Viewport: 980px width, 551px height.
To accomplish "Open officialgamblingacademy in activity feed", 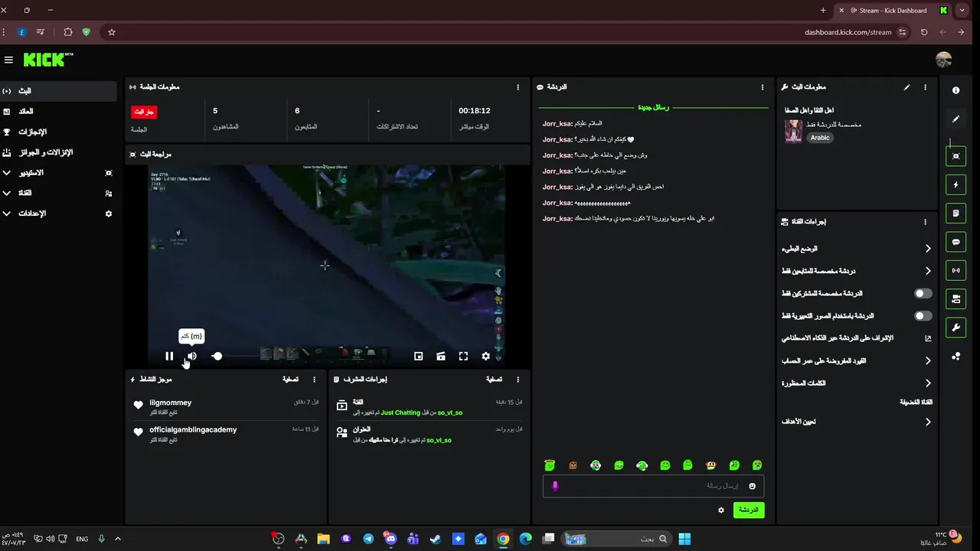I will (x=193, y=429).
